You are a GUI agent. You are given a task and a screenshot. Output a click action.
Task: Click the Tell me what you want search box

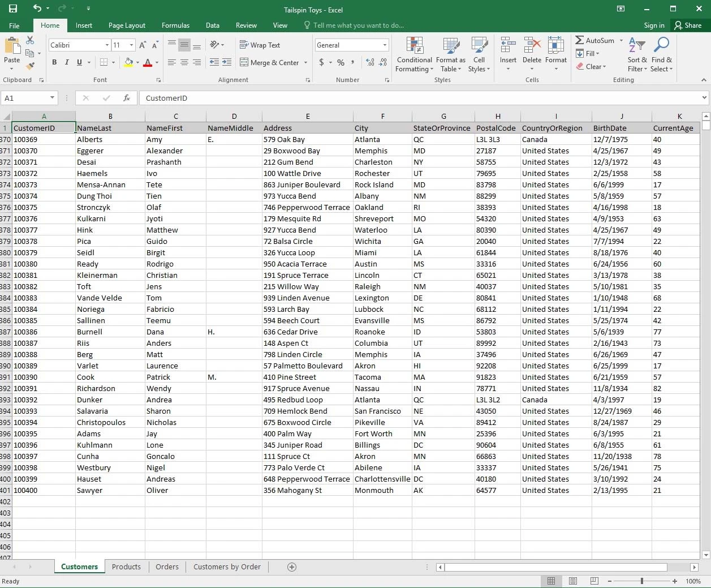358,25
